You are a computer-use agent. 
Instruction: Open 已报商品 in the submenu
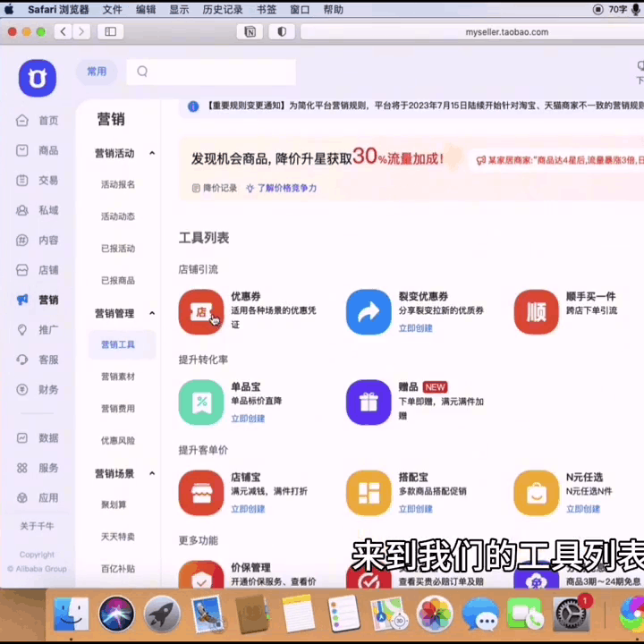click(x=118, y=281)
